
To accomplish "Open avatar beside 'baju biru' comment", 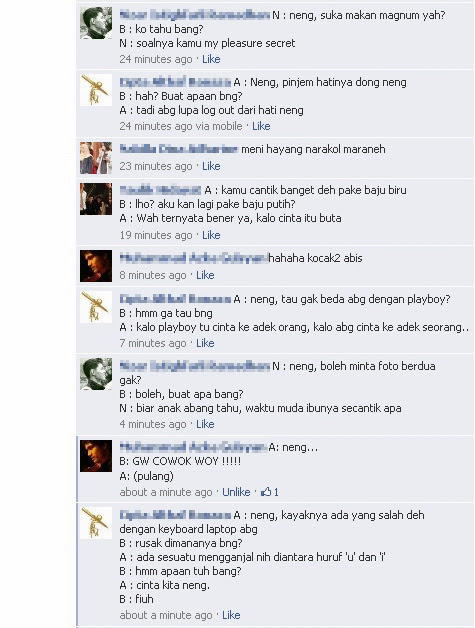I will point(96,199).
